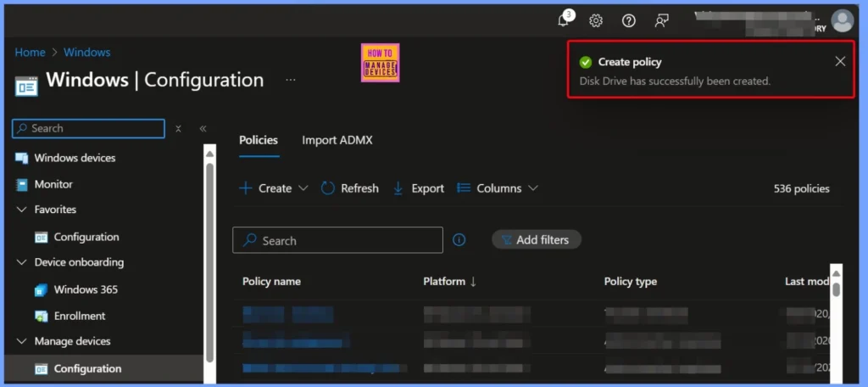Click the Create policy success checkmark icon
This screenshot has height=387, width=868.
pos(585,62)
